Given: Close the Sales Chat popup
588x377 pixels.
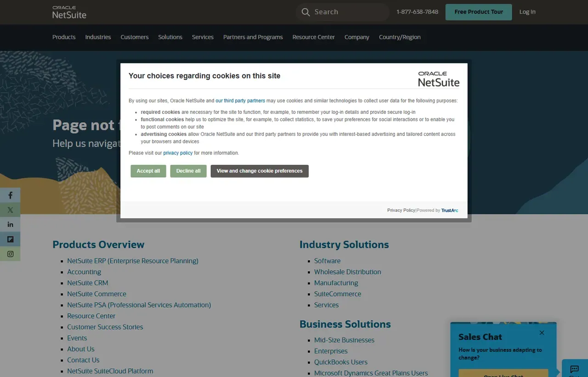Looking at the screenshot, I should (542, 333).
